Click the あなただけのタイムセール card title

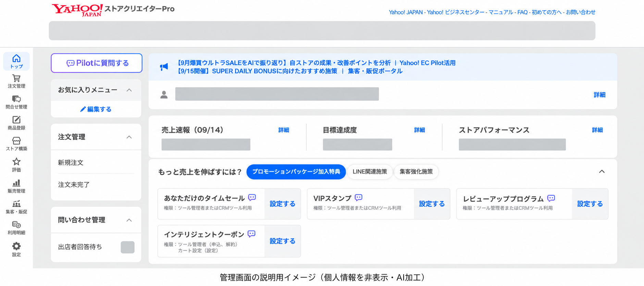(204, 198)
